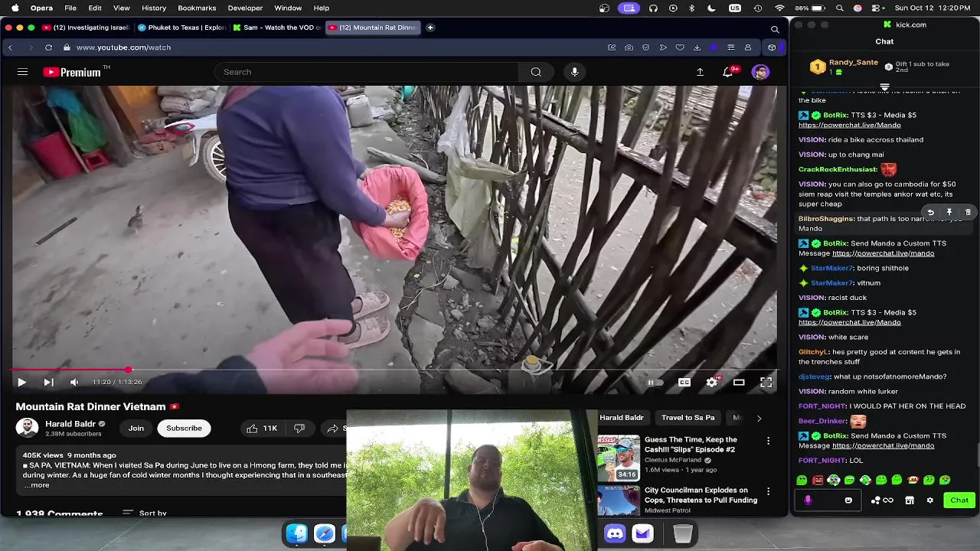
Task: Open kick chat shop icon
Action: pos(910,500)
